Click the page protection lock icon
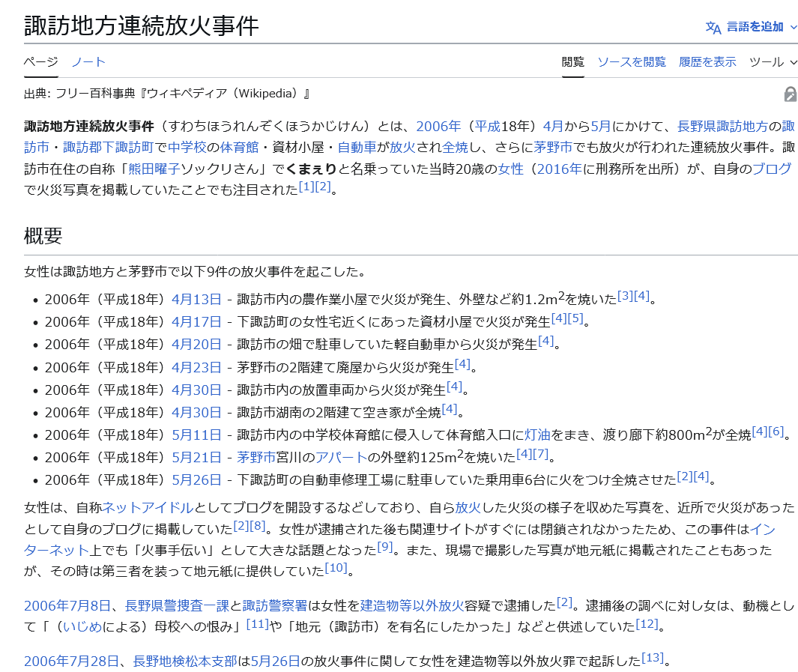798x672 pixels. pos(790,94)
